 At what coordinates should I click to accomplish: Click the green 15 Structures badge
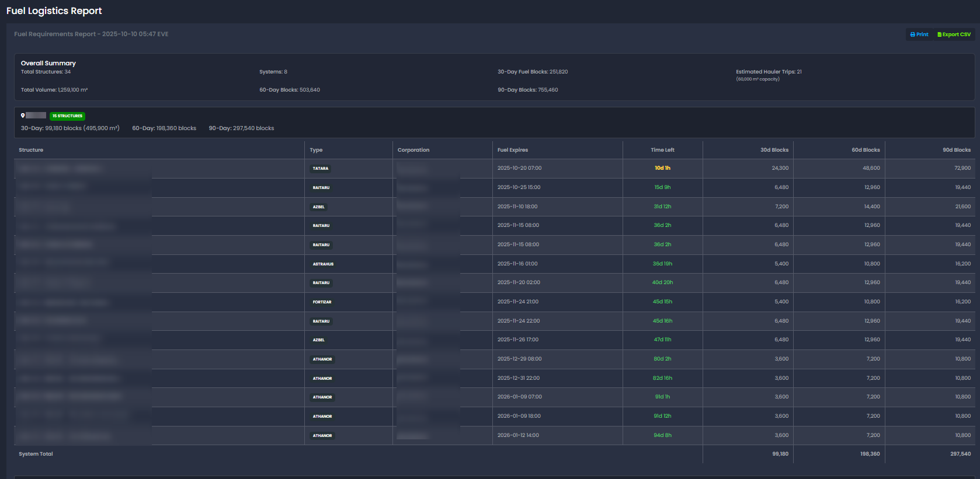pyautogui.click(x=67, y=116)
